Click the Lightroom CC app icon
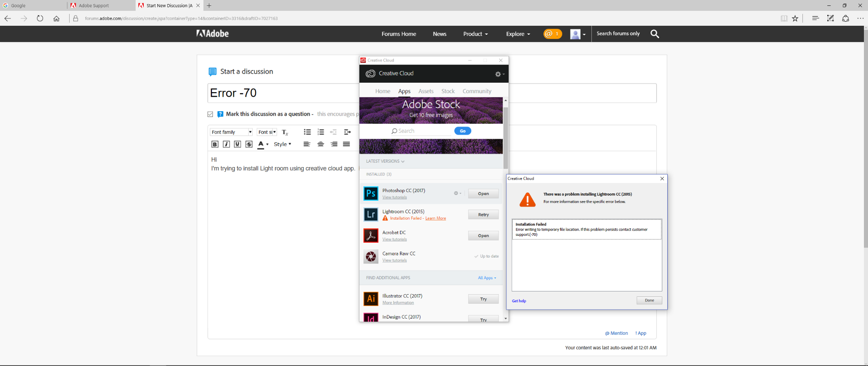 pyautogui.click(x=371, y=215)
